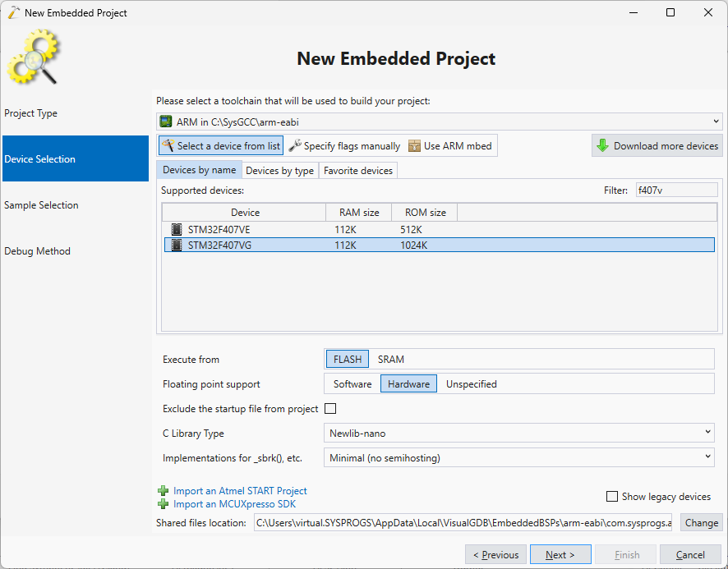Click the hammer 'Select a device from list' icon
Screen dimensions: 728x569
click(x=168, y=146)
